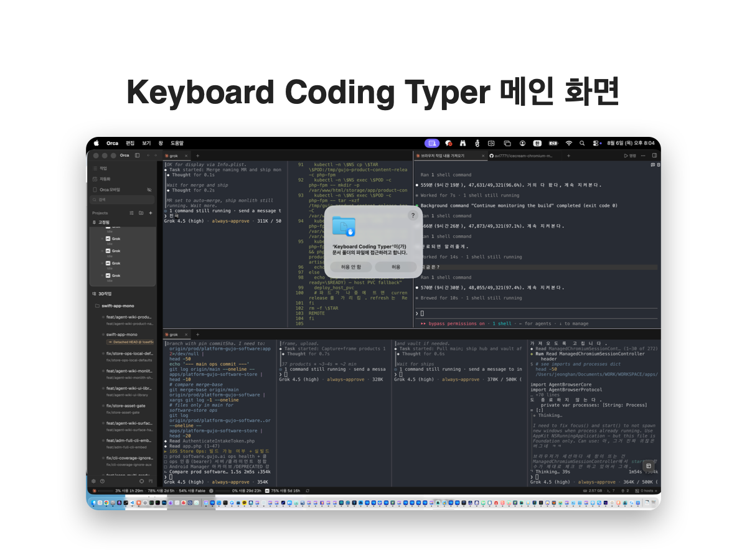Open the 편집 menu
747x560 pixels.
coord(130,143)
